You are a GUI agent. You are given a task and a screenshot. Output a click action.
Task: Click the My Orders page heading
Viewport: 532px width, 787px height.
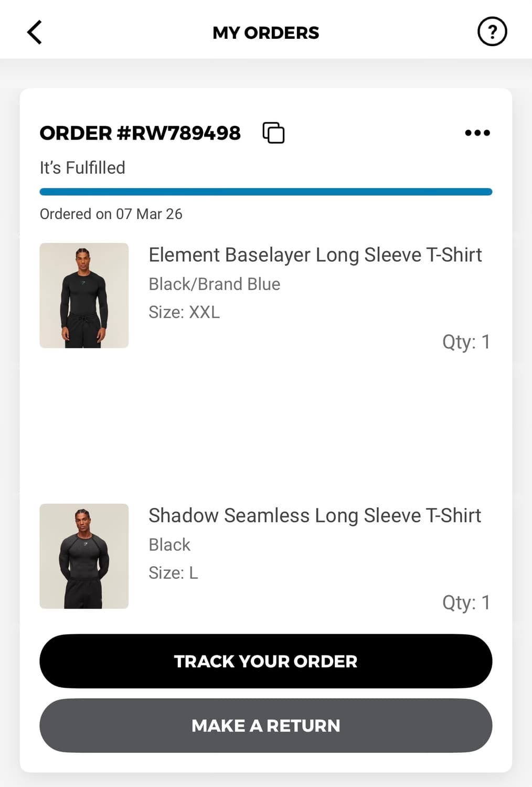266,33
